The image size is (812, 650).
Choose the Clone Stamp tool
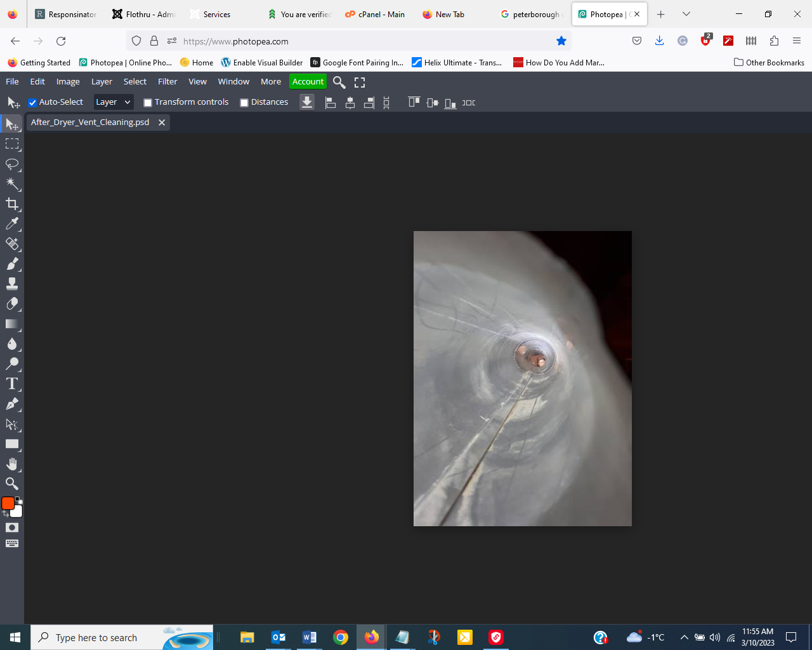coord(12,284)
